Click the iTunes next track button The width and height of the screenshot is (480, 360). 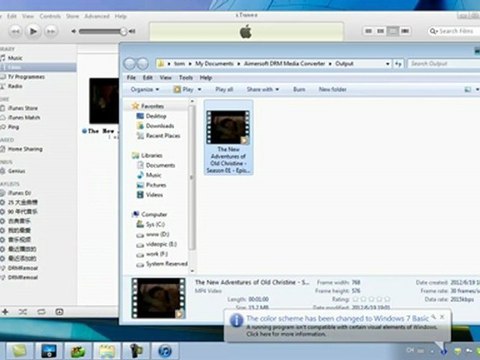tap(51, 31)
